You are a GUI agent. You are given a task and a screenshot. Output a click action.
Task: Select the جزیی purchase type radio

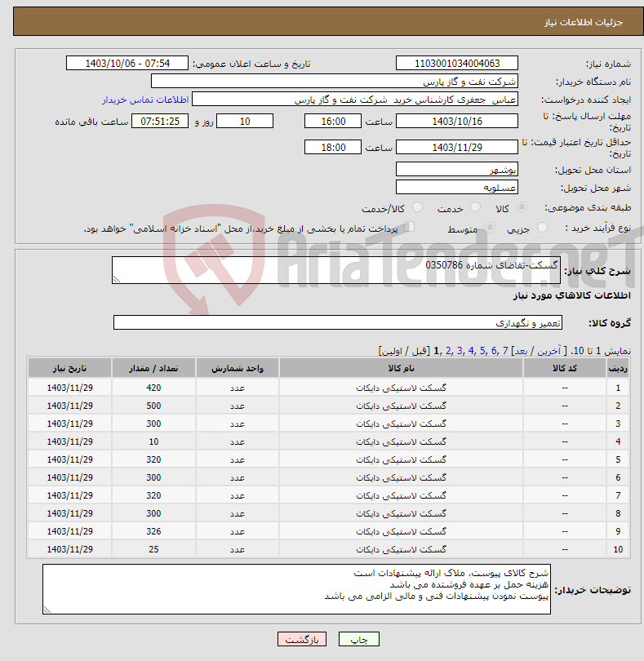point(542,228)
